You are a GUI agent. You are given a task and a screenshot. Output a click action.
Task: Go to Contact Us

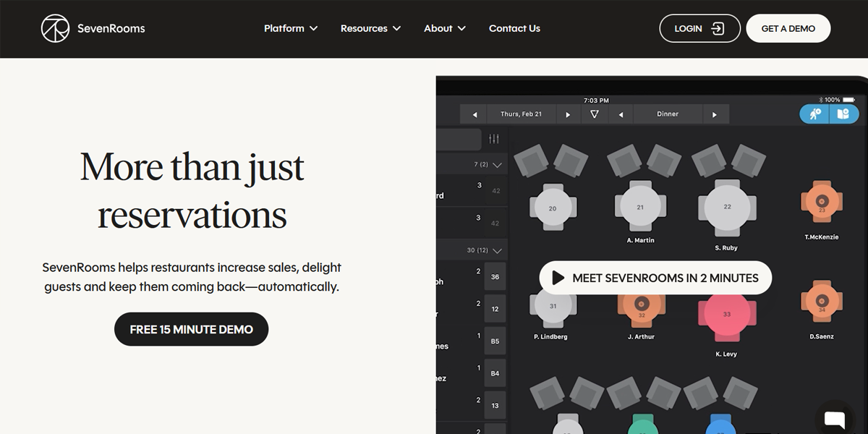coord(514,28)
